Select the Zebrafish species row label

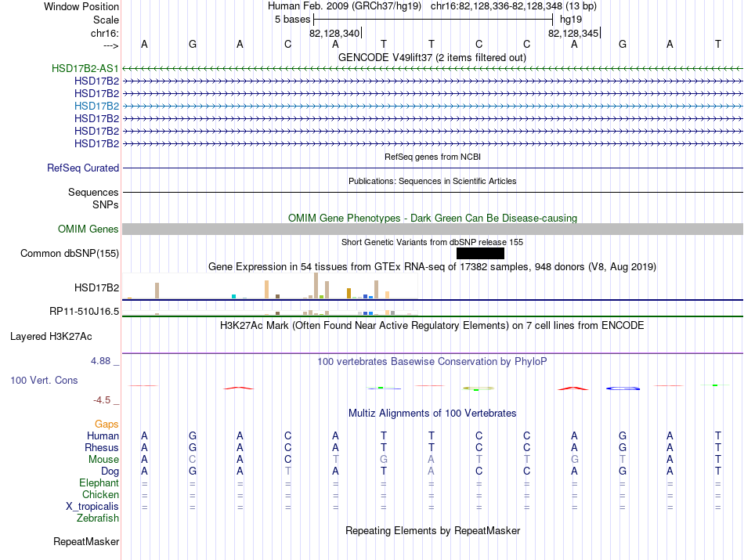tap(98, 518)
